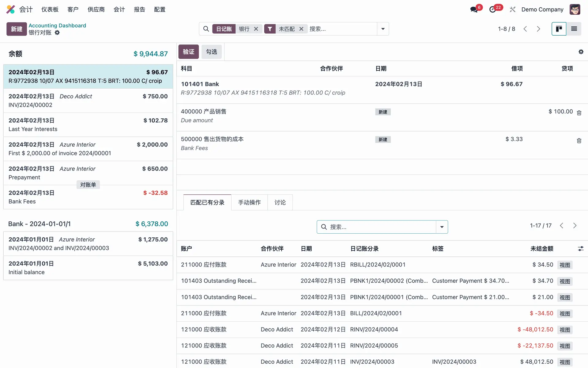Open the activities clock icon
Screen dimensions: 588x368
point(493,10)
